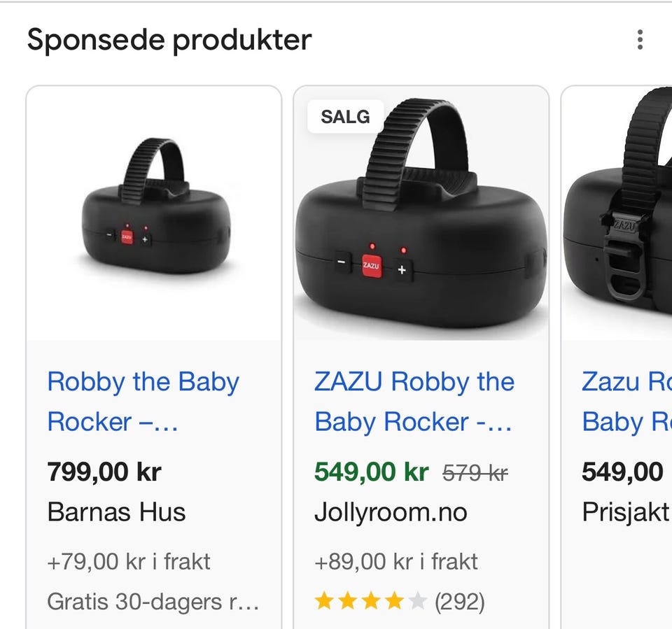The width and height of the screenshot is (672, 629).
Task: Visit the Jollyroom.no seller
Action: [391, 512]
